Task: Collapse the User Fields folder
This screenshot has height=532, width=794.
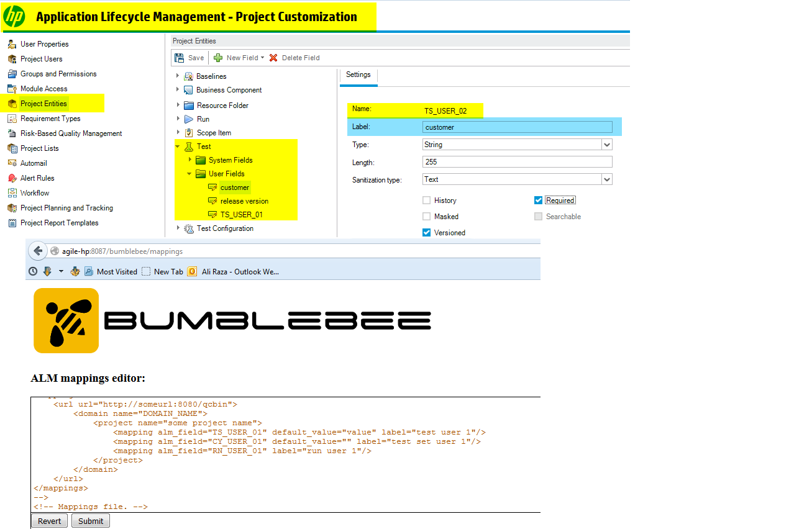Action: click(190, 174)
